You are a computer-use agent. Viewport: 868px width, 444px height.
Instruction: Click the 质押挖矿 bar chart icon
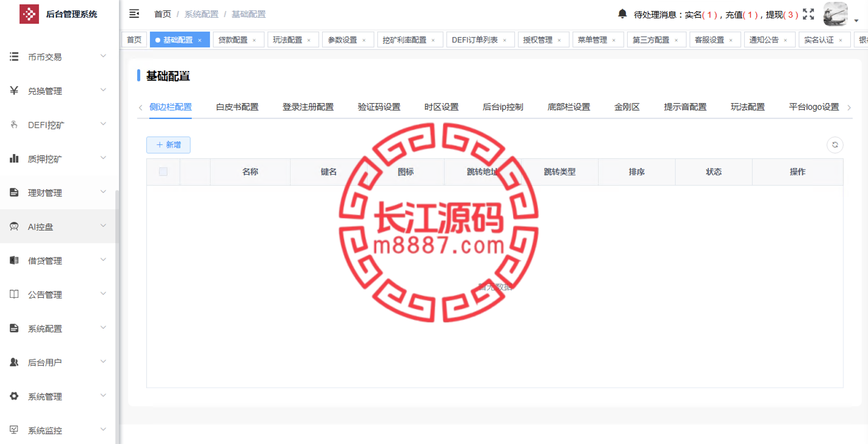14,158
